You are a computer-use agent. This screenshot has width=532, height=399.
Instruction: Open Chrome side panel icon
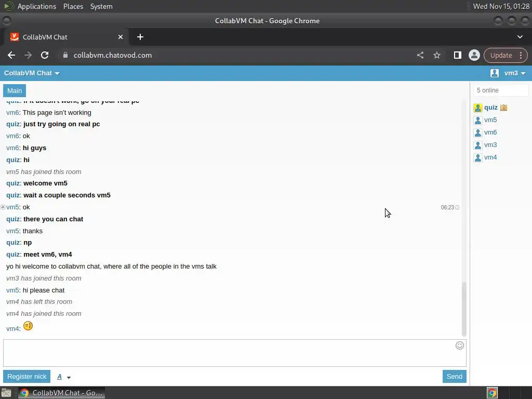[x=457, y=55]
